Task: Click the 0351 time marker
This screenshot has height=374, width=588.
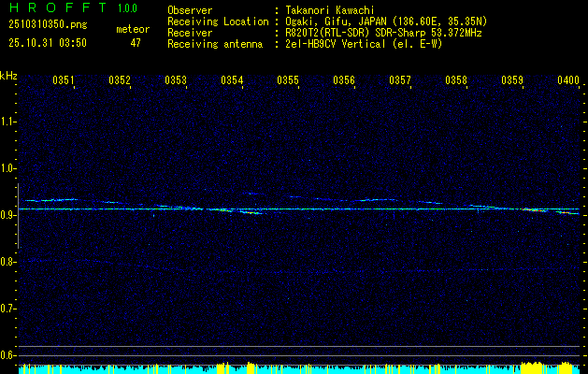Action: pos(64,81)
